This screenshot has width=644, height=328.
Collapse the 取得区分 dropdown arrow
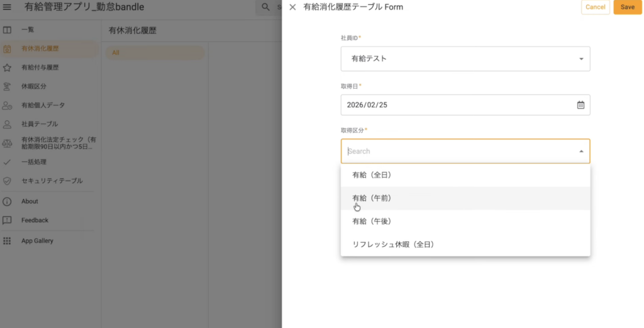(x=580, y=151)
